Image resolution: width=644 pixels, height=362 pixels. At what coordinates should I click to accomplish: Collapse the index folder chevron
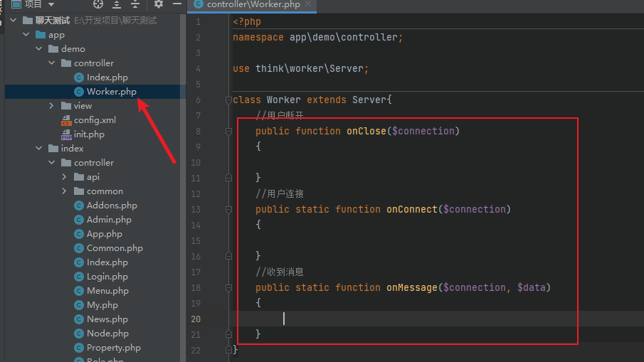click(39, 148)
